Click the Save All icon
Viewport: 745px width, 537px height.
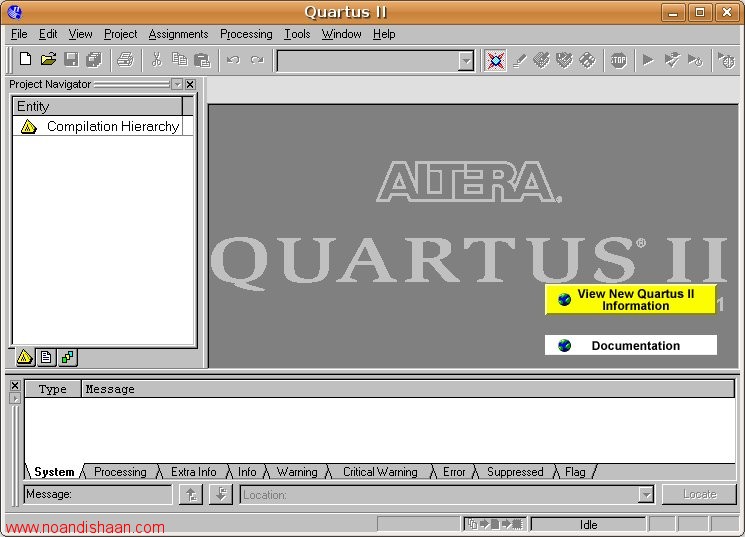(x=94, y=60)
